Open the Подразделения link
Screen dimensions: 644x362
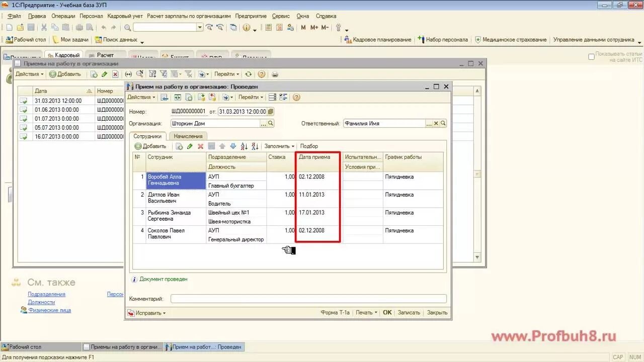[46, 294]
